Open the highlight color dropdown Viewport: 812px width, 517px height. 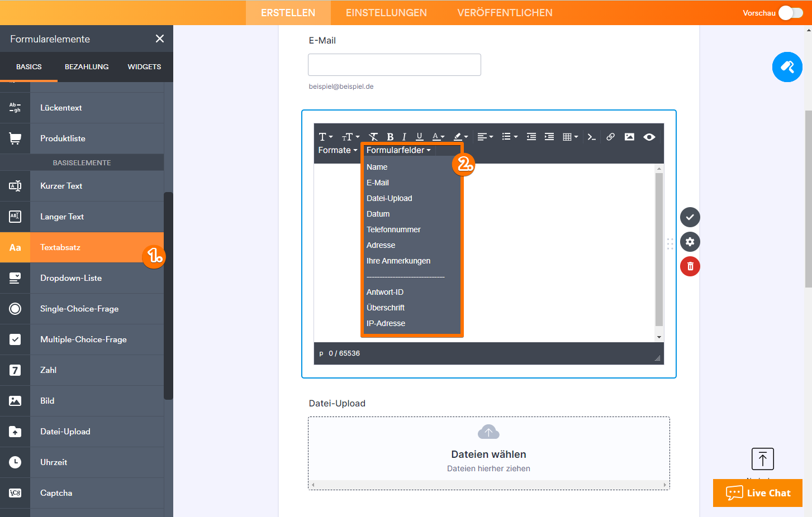(x=460, y=137)
